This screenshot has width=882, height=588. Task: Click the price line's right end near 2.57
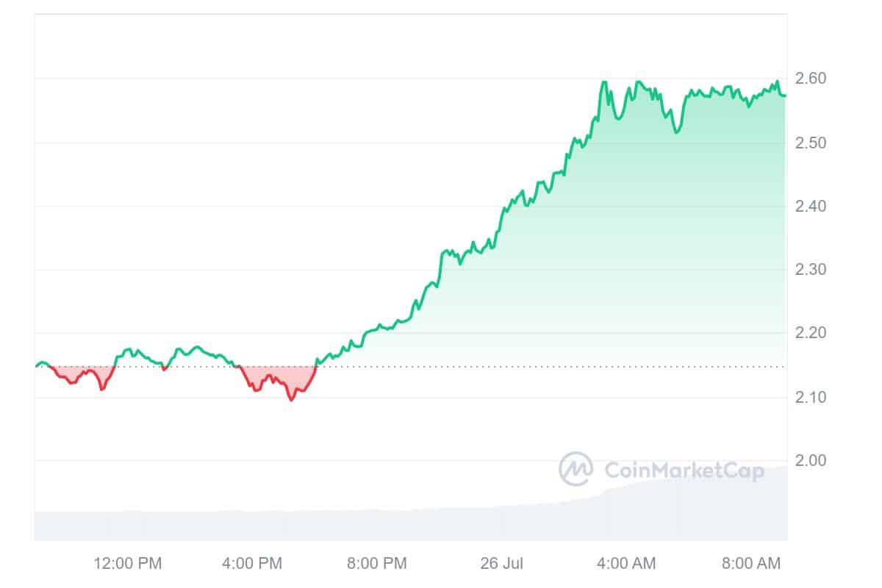784,96
